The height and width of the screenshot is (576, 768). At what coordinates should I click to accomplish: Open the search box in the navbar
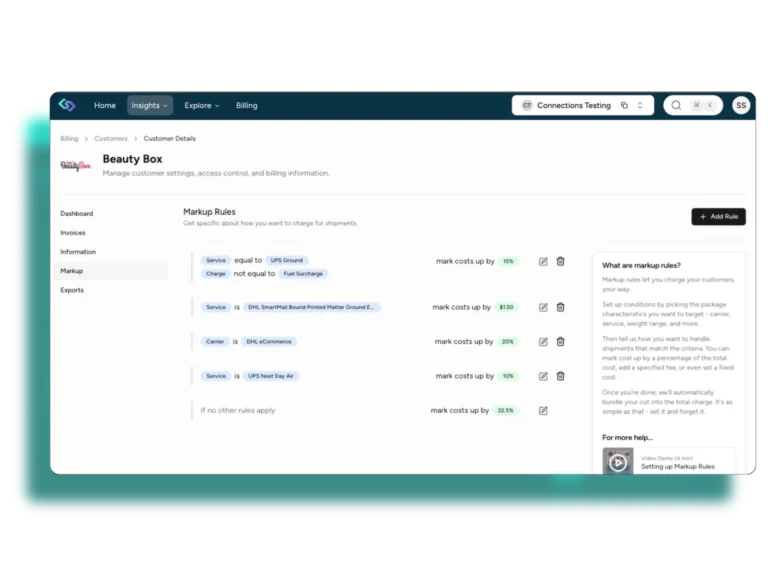pos(693,105)
